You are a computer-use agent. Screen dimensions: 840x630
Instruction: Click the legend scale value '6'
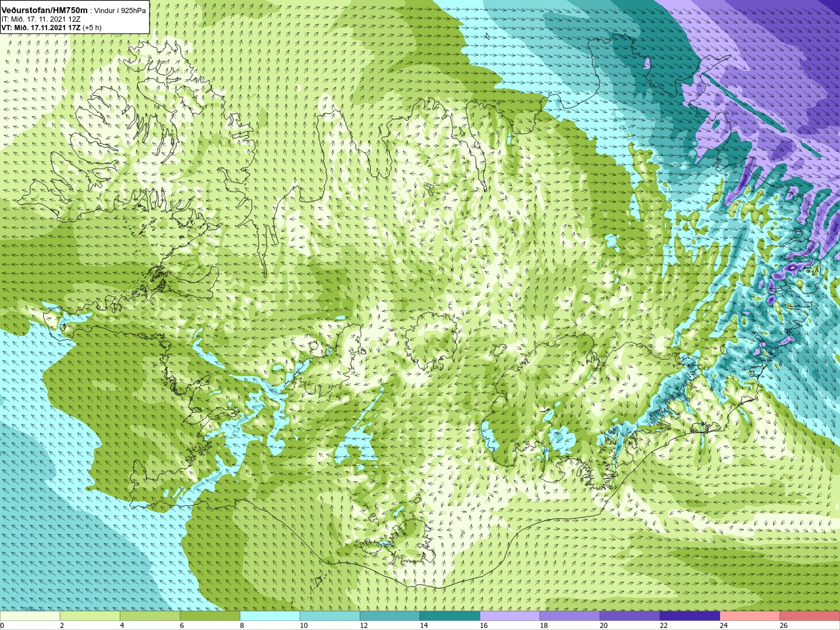pyautogui.click(x=182, y=625)
